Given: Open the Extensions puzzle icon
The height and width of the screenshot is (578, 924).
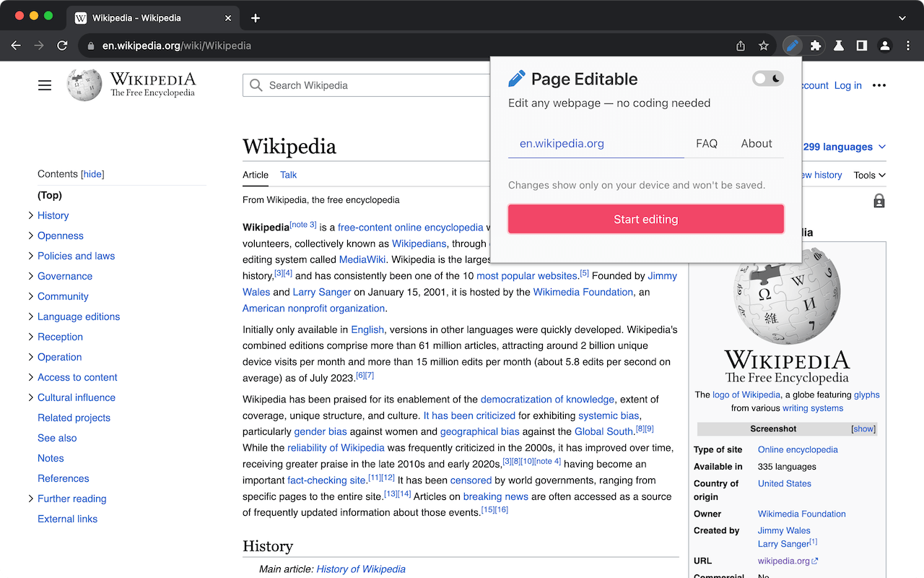Looking at the screenshot, I should pos(815,45).
